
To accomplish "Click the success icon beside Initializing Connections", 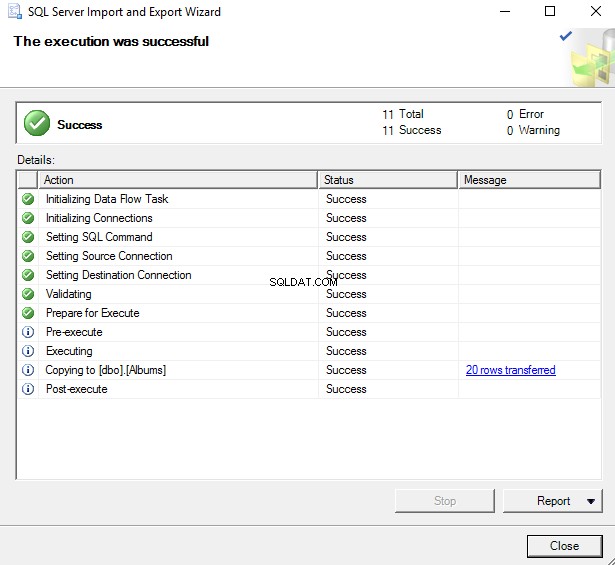I will 28,218.
